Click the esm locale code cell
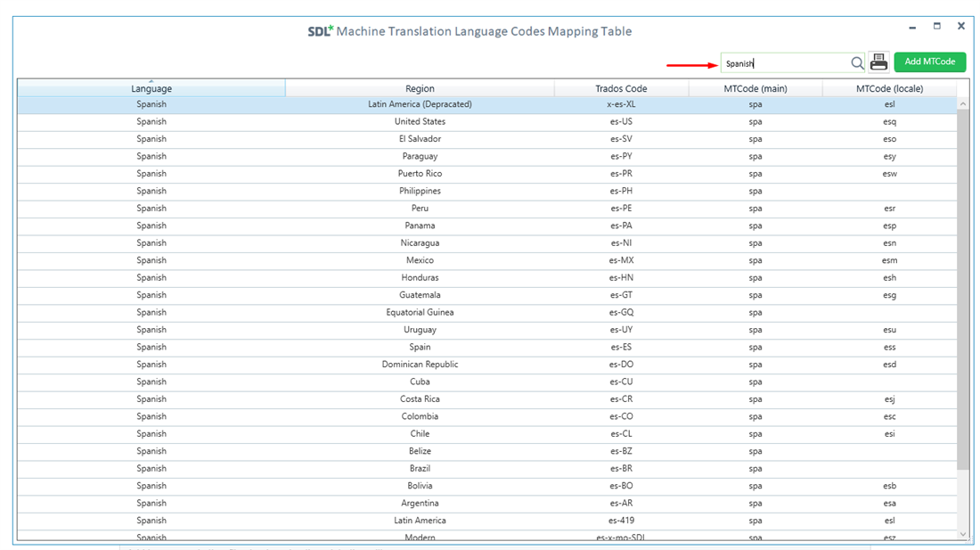This screenshot has height=550, width=980. (x=889, y=260)
